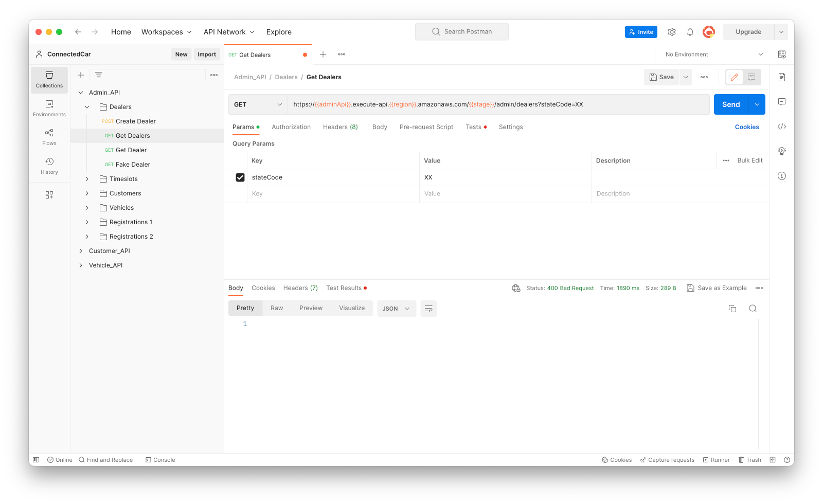This screenshot has width=823, height=504.
Task: Expand the Timeslots folder
Action: pos(87,179)
